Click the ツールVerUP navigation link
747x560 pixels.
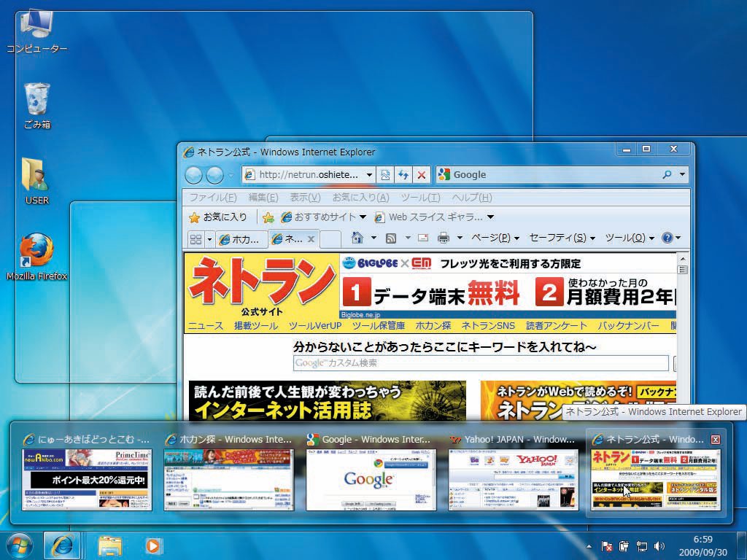coord(315,326)
